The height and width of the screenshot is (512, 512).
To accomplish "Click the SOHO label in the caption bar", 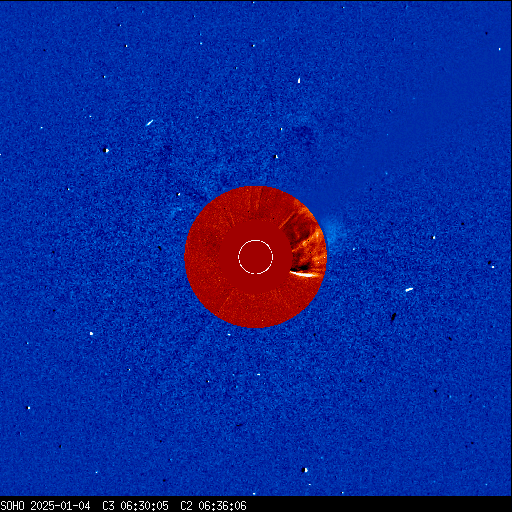I will coord(12,506).
